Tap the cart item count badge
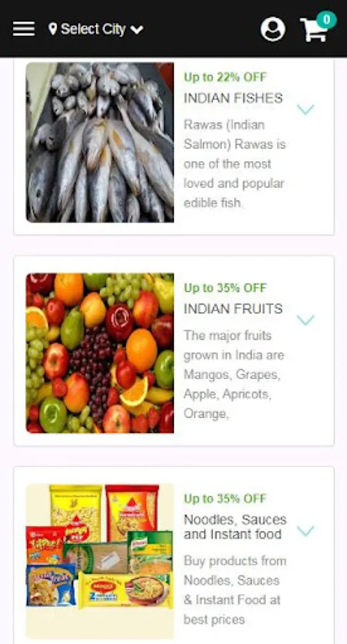Screen dimensions: 347x644 326,20
